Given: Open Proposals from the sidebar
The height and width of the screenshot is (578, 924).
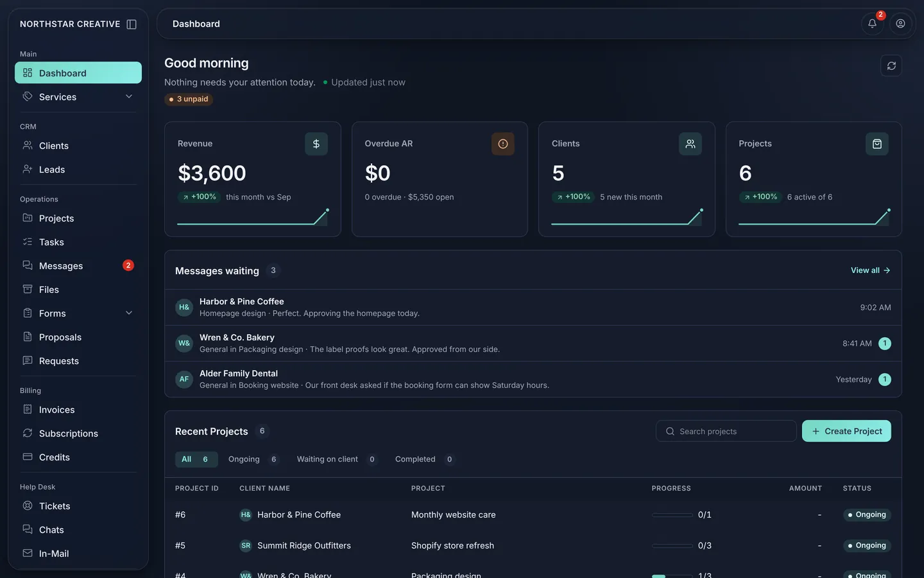Looking at the screenshot, I should (78, 337).
